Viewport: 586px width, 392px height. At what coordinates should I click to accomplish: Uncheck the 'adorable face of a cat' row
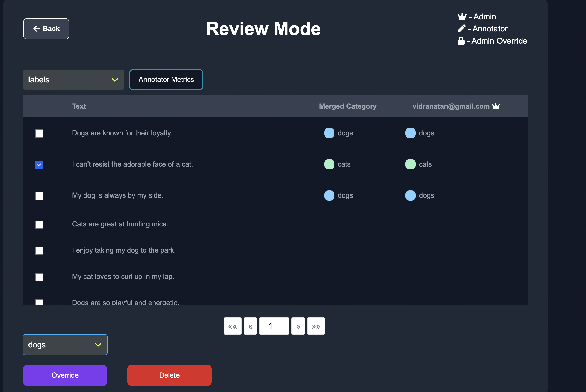39,165
